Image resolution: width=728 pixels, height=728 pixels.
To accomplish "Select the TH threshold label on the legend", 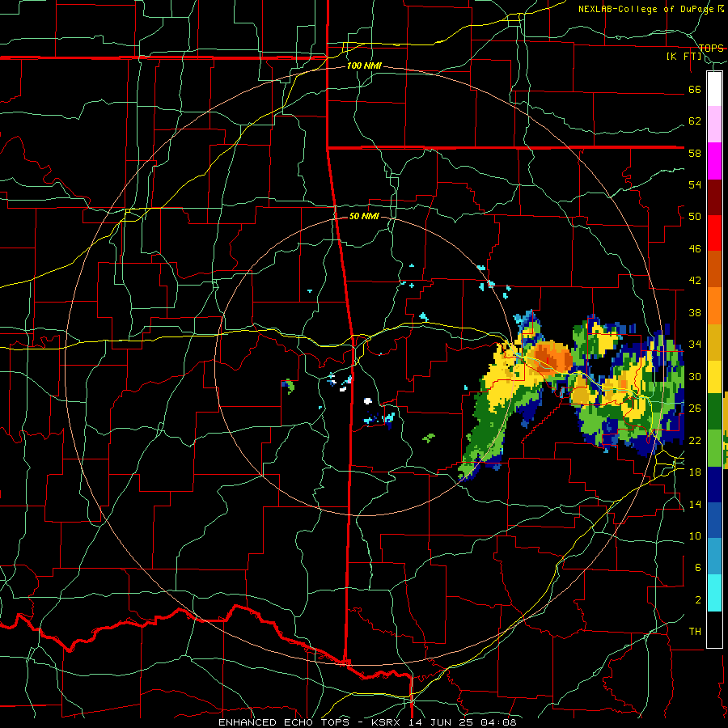I will [695, 632].
